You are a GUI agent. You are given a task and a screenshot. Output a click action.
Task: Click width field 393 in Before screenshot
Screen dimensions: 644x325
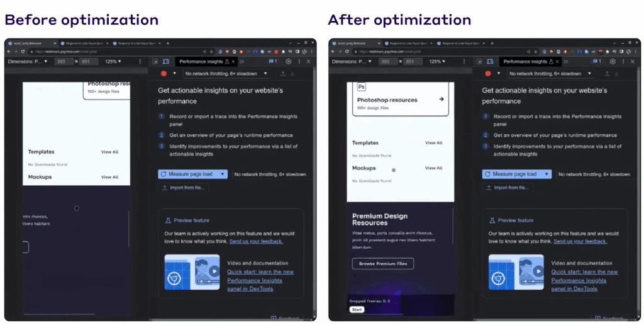(64, 61)
